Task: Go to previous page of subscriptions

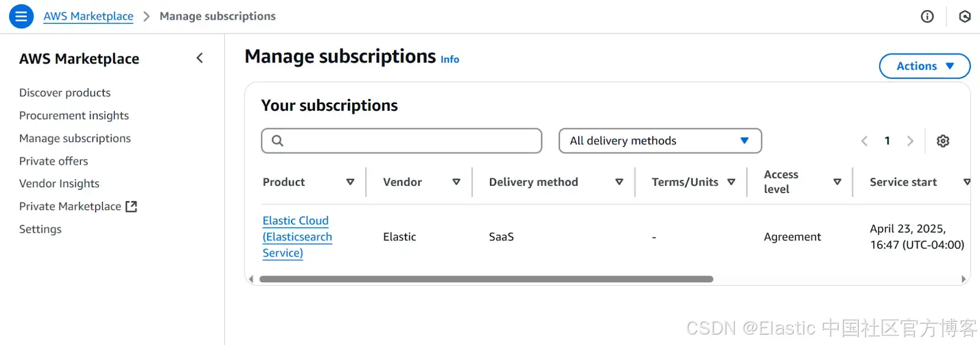Action: 864,141
